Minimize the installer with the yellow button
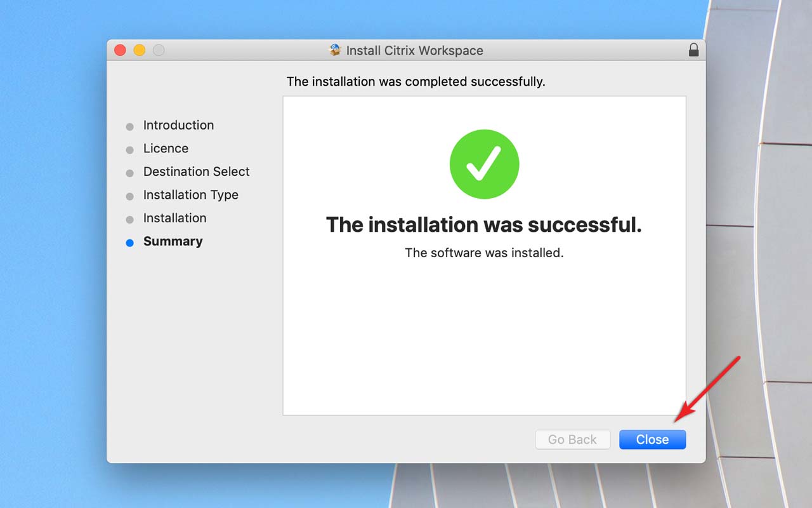The width and height of the screenshot is (812, 508). click(139, 50)
